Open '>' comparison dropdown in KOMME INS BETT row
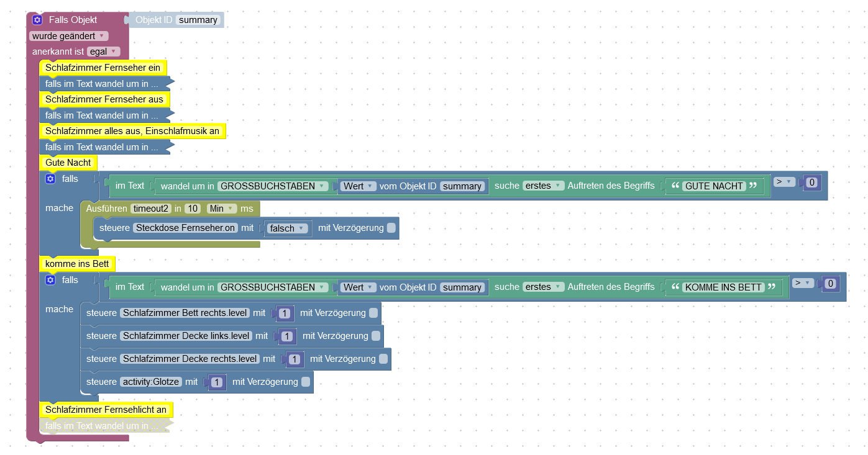This screenshot has width=868, height=455. click(803, 282)
